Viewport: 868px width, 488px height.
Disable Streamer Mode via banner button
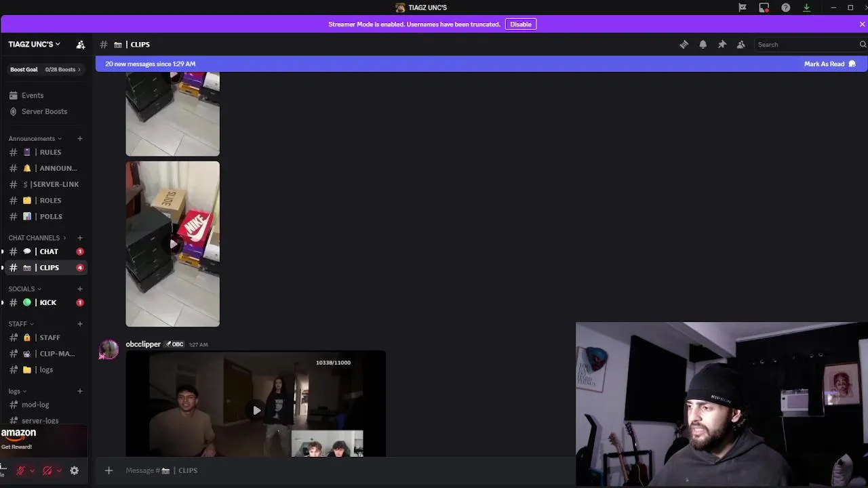[x=521, y=24]
